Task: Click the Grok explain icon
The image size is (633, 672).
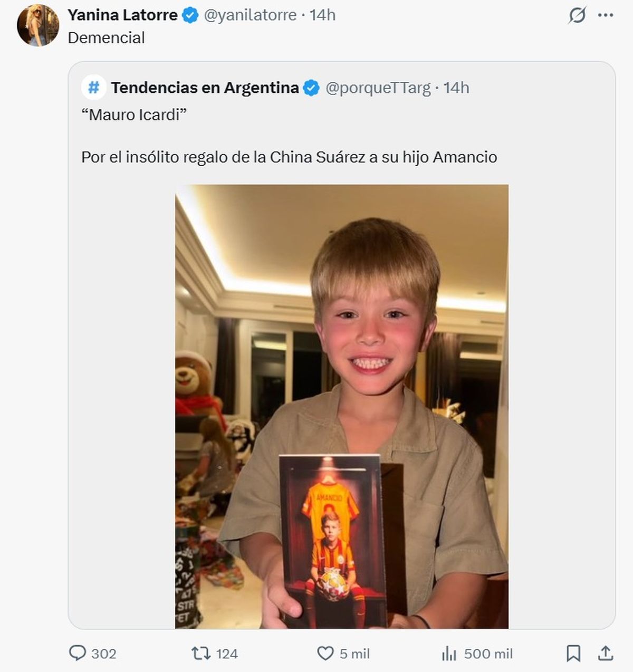Action: (x=577, y=16)
